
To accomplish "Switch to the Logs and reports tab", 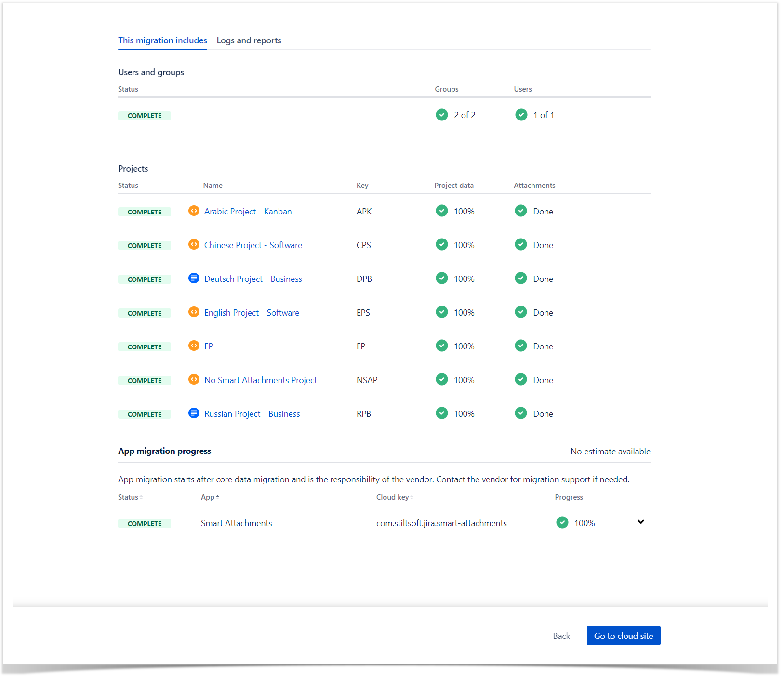I will point(249,40).
